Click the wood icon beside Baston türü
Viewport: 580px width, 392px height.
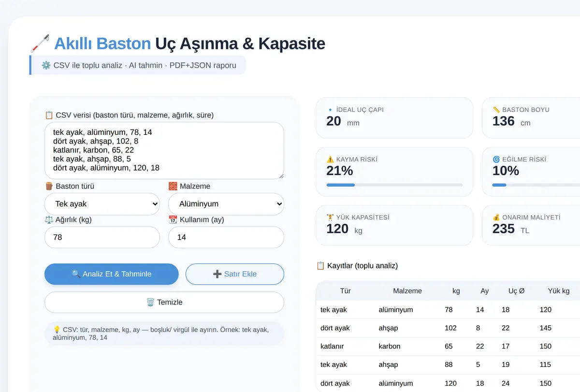[49, 186]
